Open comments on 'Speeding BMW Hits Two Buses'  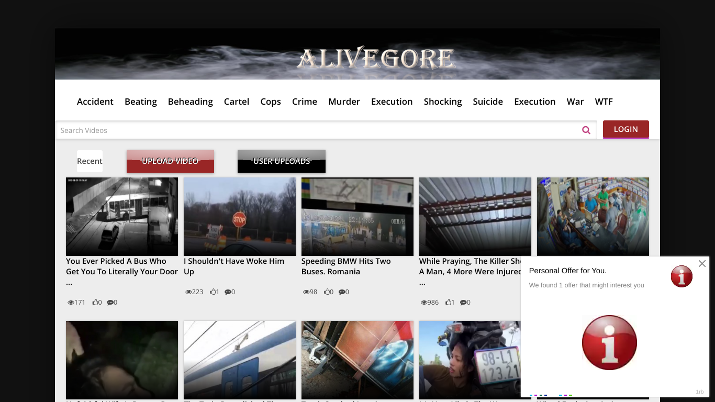point(342,292)
